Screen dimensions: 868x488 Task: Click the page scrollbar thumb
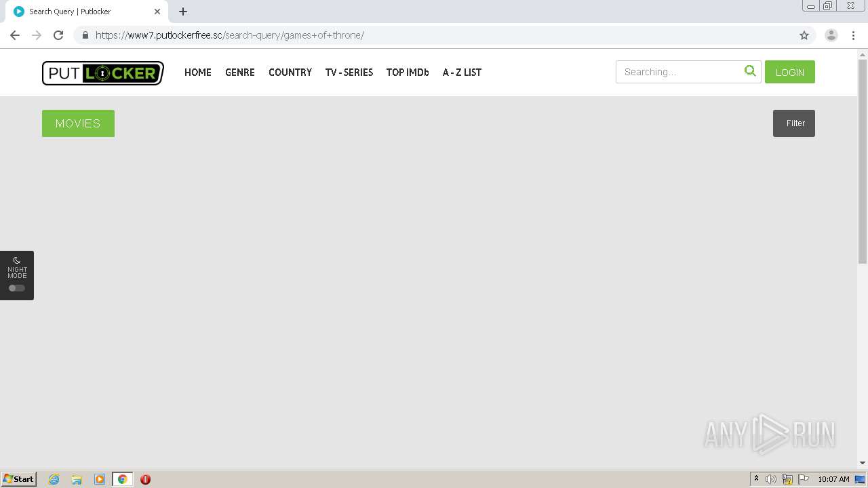pyautogui.click(x=863, y=161)
